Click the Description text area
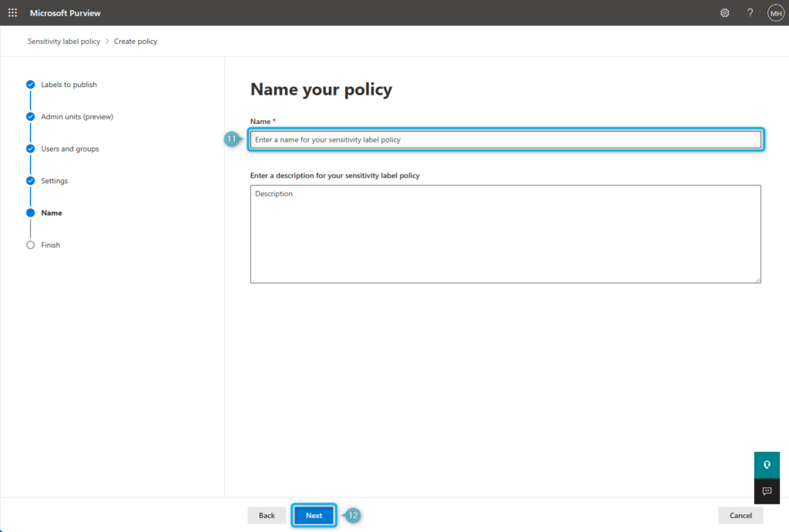Screen dimensions: 789x532 point(505,231)
